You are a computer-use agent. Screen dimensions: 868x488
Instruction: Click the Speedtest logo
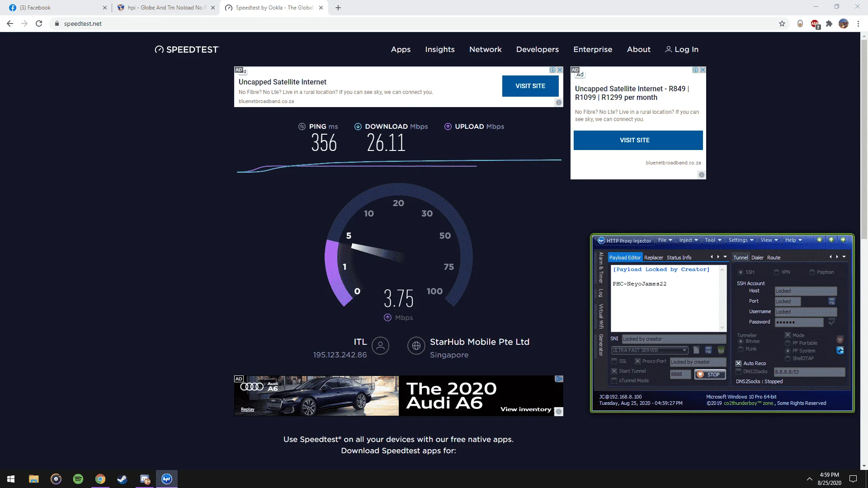click(187, 49)
